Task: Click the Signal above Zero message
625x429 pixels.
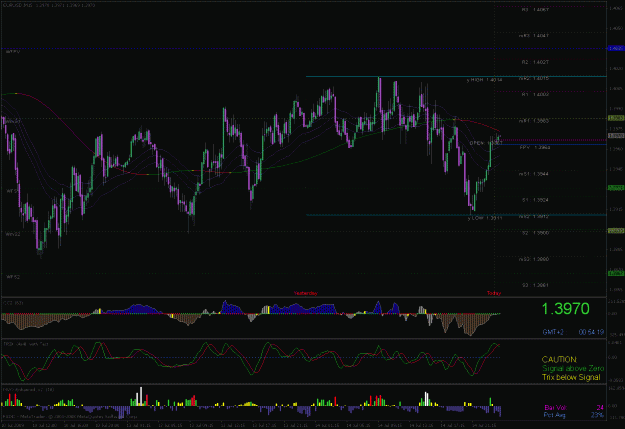Action: tap(573, 368)
